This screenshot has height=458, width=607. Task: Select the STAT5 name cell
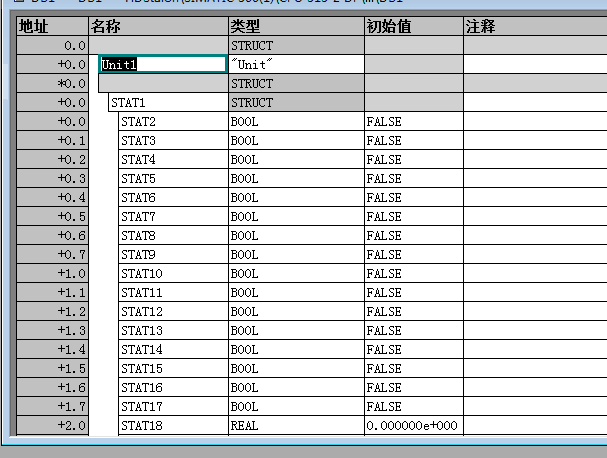click(x=173, y=178)
